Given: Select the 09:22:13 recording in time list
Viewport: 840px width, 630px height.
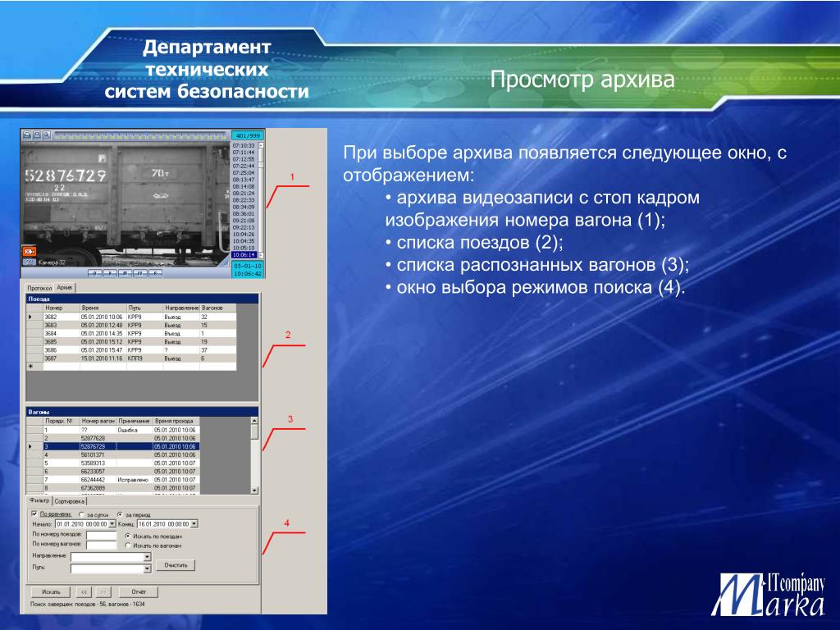Looking at the screenshot, I should [x=244, y=227].
